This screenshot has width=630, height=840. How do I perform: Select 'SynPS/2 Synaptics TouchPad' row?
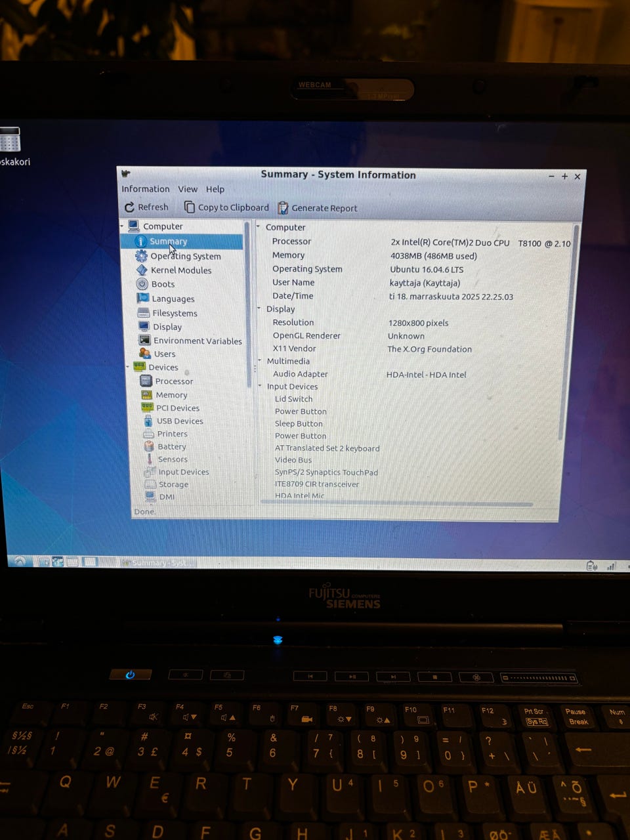coord(326,472)
